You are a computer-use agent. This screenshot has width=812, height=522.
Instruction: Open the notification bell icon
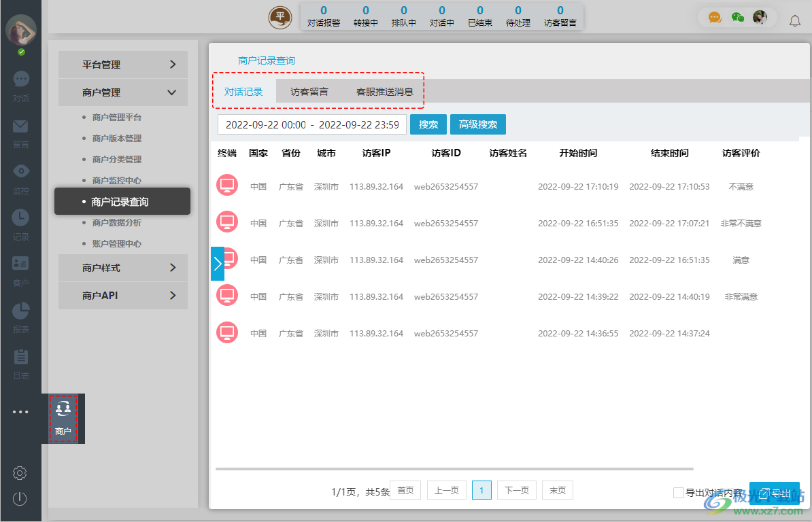click(795, 21)
